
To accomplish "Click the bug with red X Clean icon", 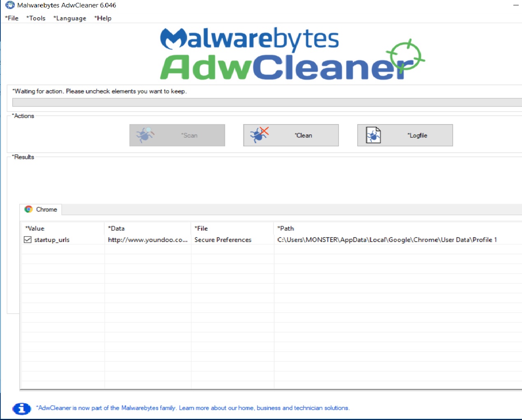I will tap(259, 135).
